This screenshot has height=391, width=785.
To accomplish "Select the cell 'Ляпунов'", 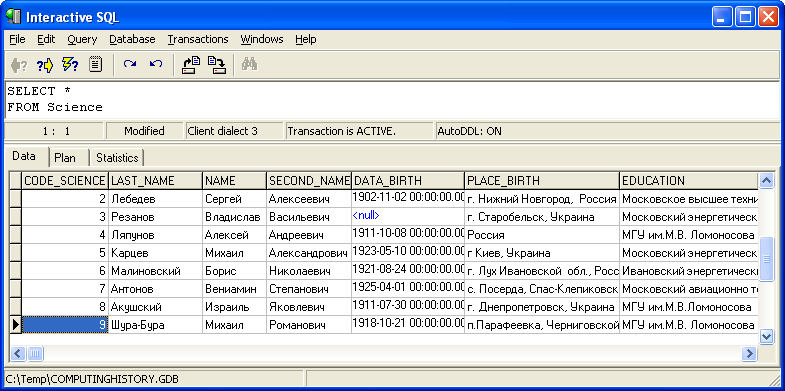I will 156,235.
